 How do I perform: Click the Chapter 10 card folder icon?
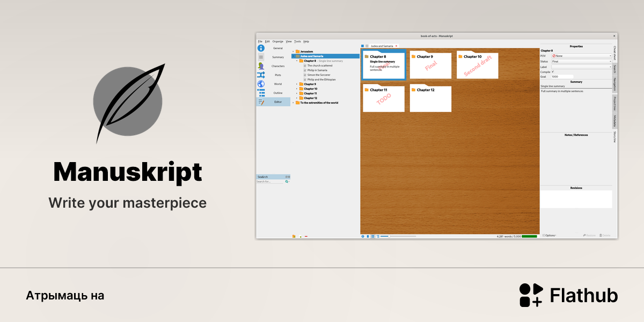460,56
